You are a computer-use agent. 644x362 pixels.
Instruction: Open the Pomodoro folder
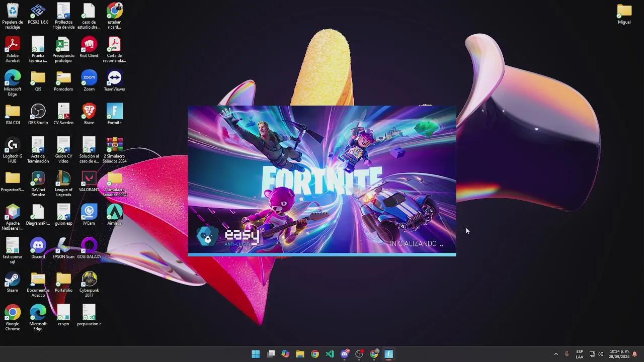click(63, 81)
